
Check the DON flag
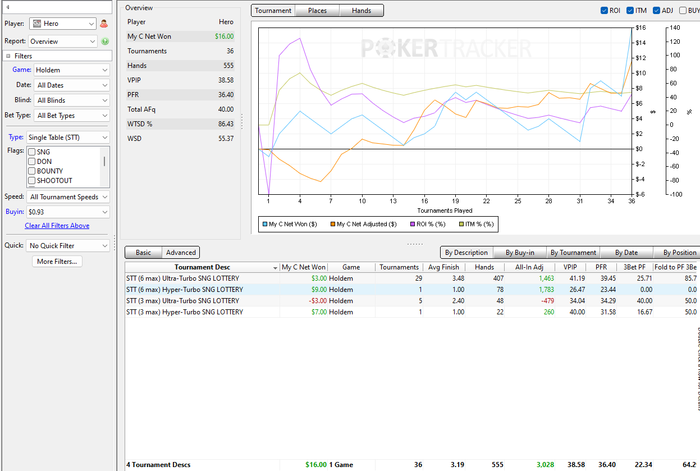[x=32, y=162]
